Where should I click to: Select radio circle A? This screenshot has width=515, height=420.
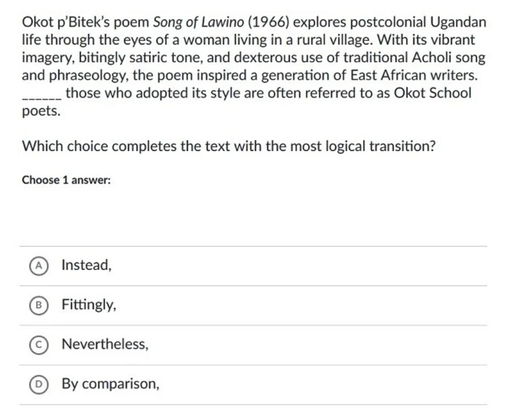point(39,266)
